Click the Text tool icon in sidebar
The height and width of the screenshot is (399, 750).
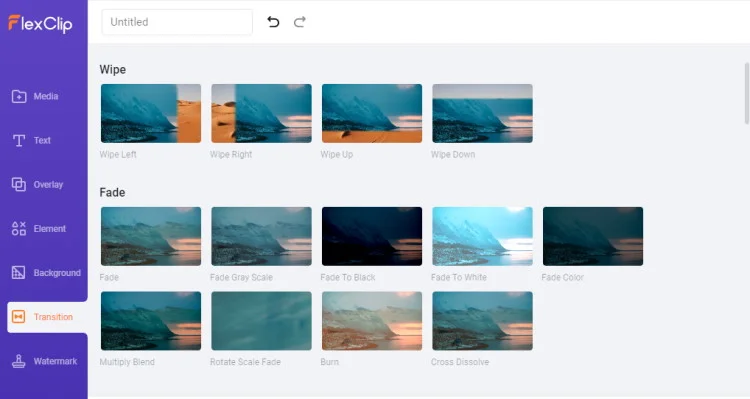pos(19,140)
